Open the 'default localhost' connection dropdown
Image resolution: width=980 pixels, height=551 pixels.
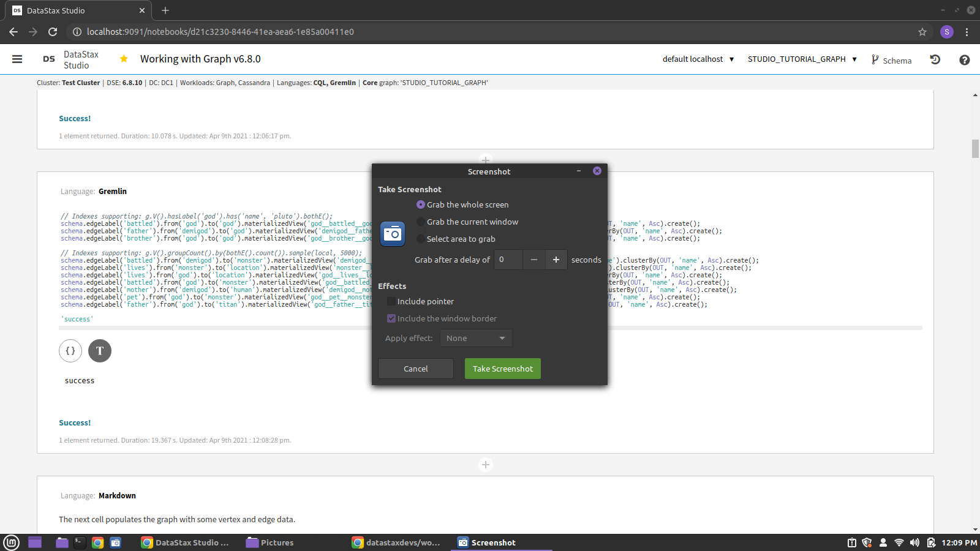point(697,59)
